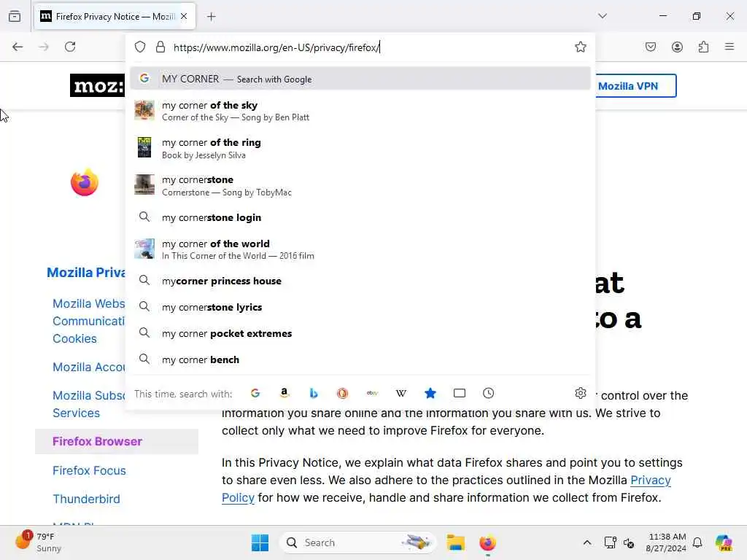Open the application hamburger menu

coord(729,47)
